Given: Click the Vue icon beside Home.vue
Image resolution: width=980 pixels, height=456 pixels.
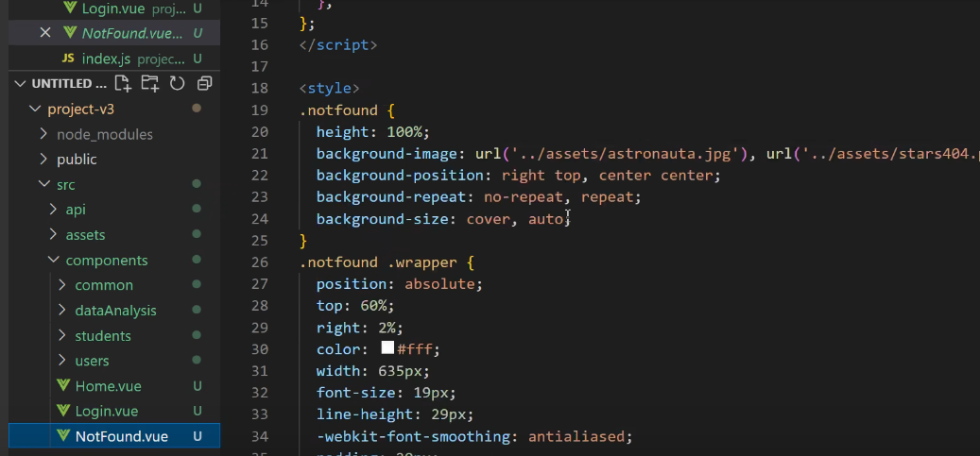Looking at the screenshot, I should (x=63, y=385).
